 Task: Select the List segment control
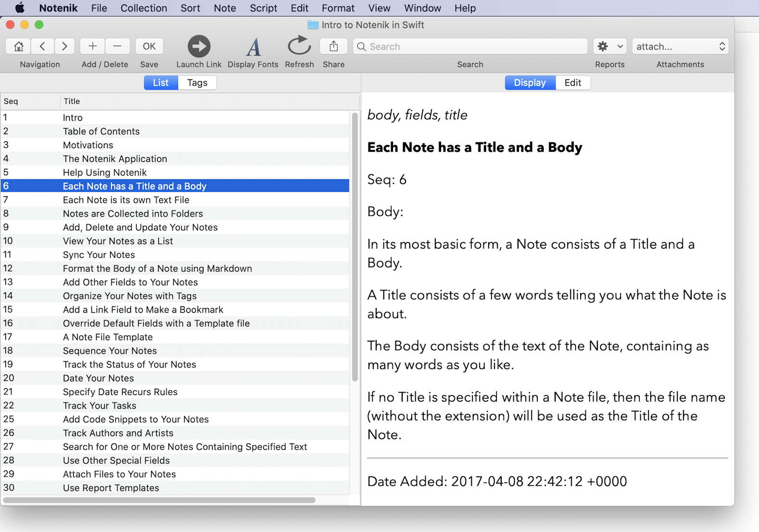(x=161, y=83)
